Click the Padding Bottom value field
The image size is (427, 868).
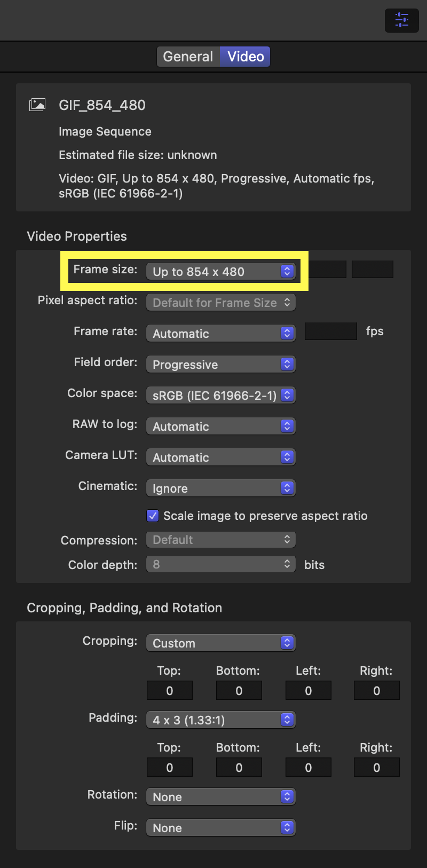(x=239, y=767)
